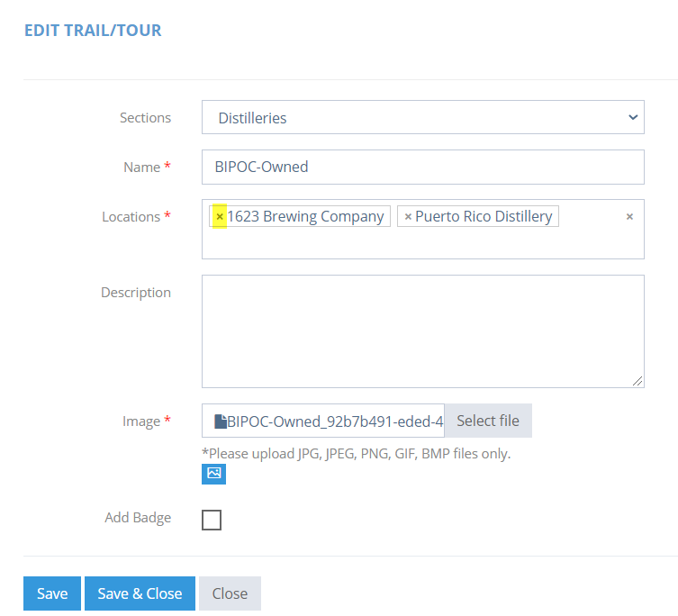Click the Add Badge label
This screenshot has width=678, height=616.
pos(138,517)
